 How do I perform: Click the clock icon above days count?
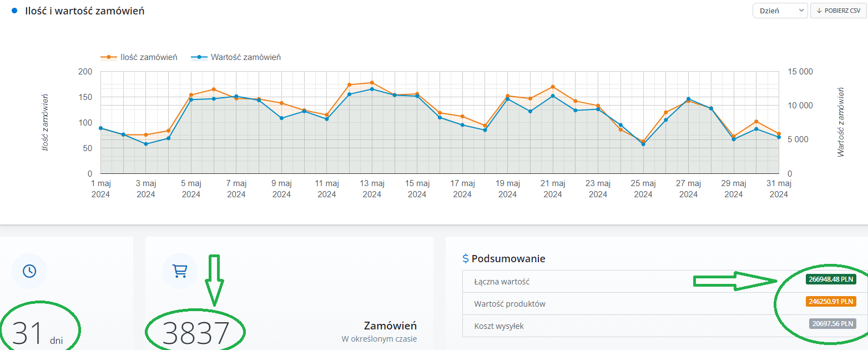tap(29, 271)
